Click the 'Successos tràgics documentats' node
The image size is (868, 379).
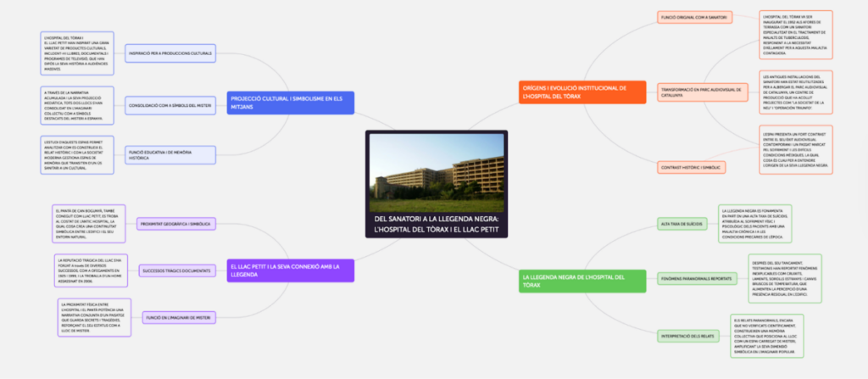pos(176,270)
